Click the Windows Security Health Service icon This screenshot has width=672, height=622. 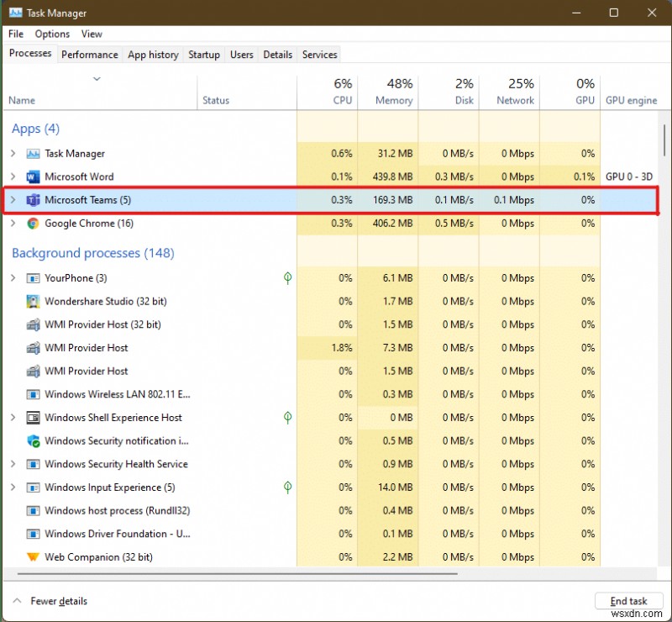click(33, 464)
